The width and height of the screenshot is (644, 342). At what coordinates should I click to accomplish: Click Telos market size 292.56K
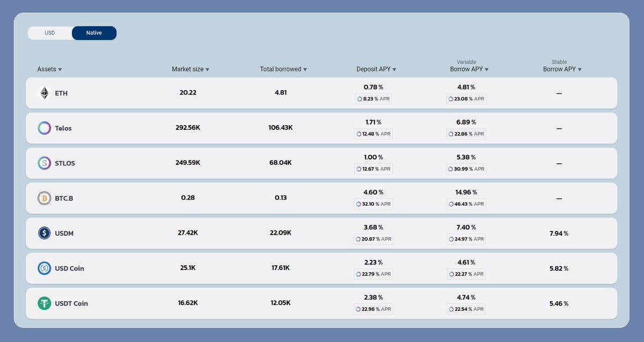point(188,128)
